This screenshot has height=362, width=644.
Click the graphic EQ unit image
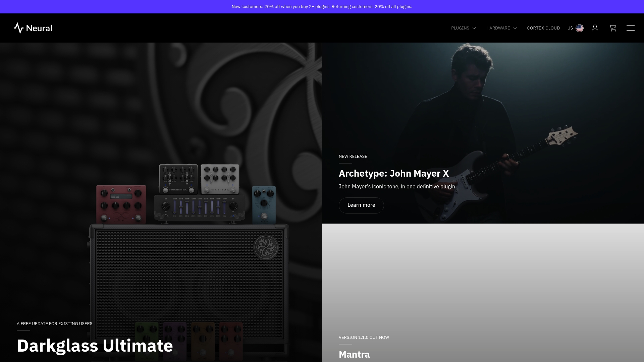click(x=200, y=208)
